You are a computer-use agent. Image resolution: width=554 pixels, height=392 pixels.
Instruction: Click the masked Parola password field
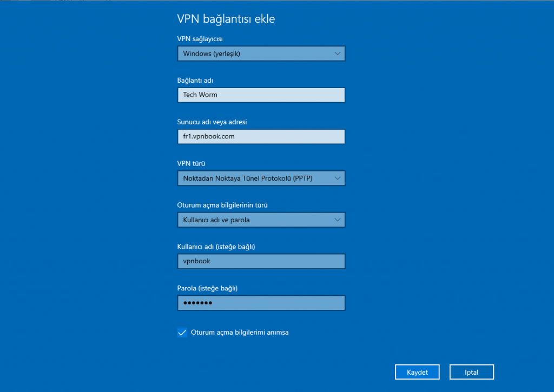pos(261,303)
